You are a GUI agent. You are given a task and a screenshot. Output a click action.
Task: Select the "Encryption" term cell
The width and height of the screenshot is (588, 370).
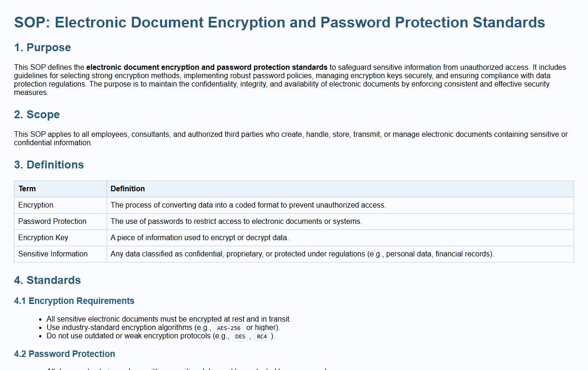[x=36, y=205]
